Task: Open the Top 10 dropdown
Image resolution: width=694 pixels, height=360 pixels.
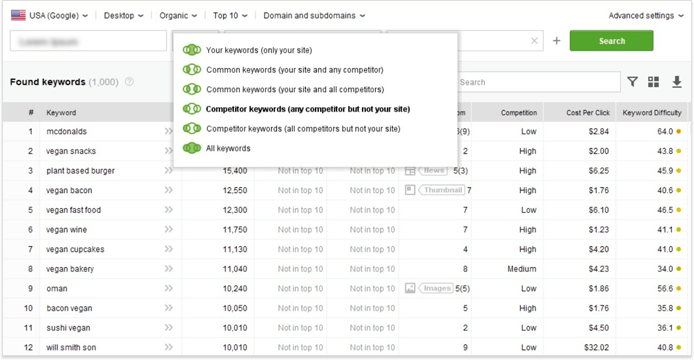Action: click(230, 15)
